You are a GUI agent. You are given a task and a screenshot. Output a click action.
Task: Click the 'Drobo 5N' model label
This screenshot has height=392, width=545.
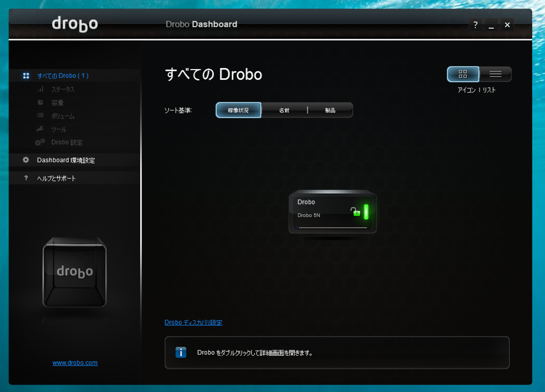[309, 215]
